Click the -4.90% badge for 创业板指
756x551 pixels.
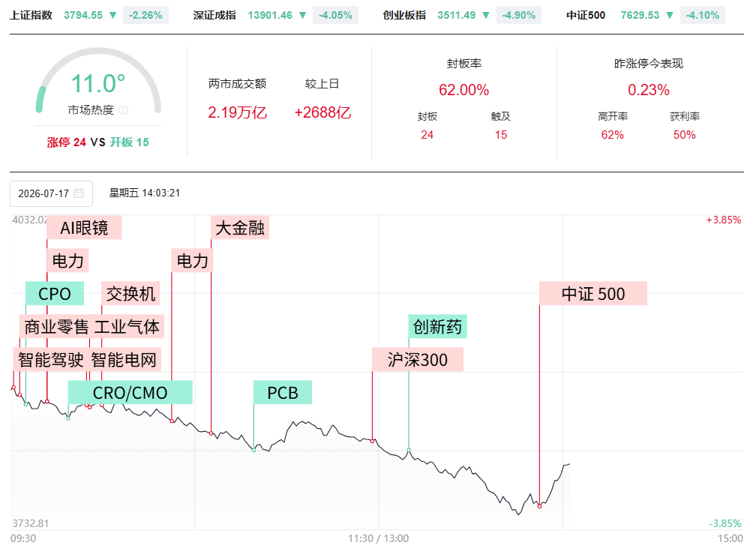click(519, 16)
